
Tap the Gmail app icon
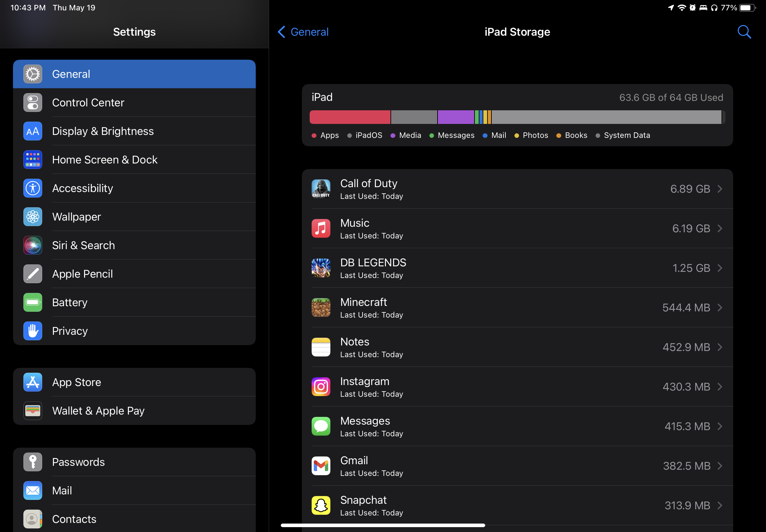point(321,466)
